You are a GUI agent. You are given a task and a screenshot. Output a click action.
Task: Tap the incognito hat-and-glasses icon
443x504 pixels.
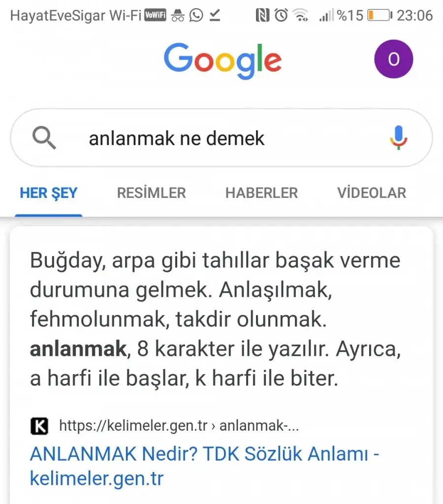point(178,15)
